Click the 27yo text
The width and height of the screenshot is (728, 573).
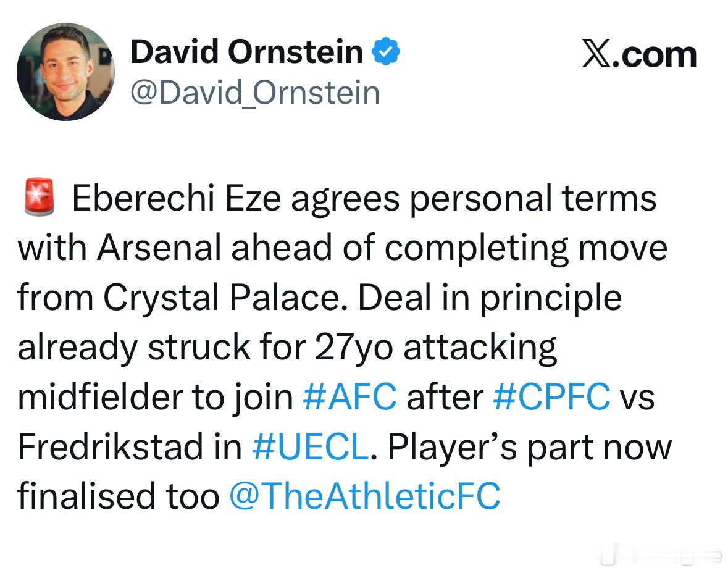[354, 348]
